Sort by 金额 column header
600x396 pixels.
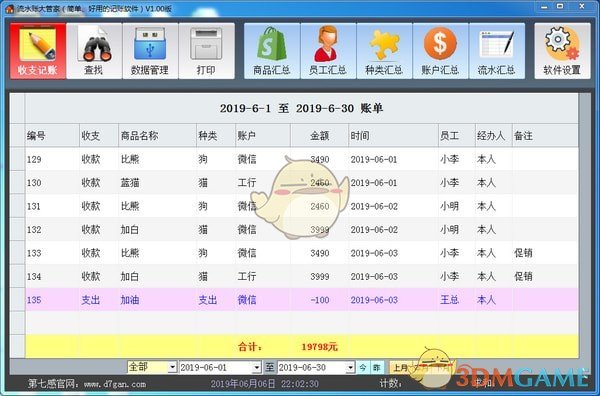[x=320, y=135]
